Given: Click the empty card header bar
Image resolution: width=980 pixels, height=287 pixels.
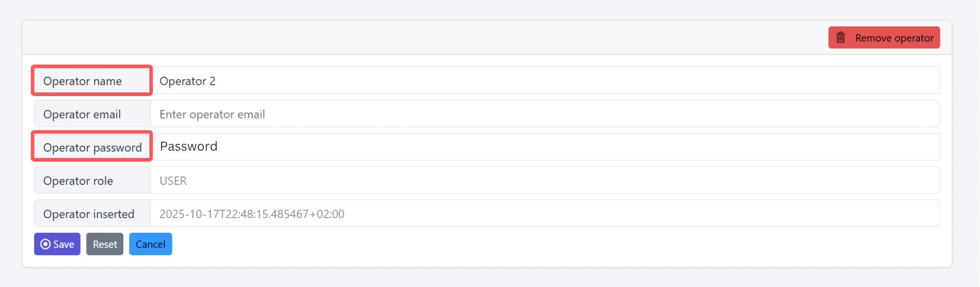Looking at the screenshot, I should tap(406, 37).
